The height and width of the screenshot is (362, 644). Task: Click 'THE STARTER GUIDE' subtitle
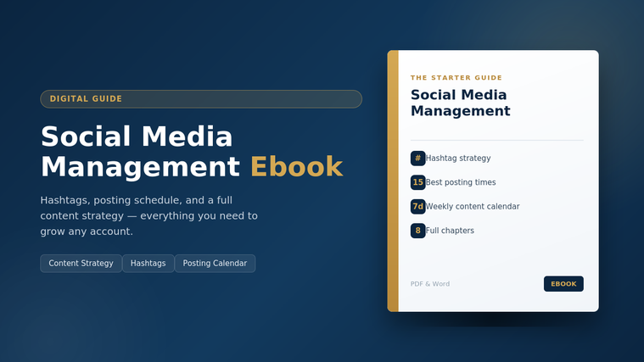456,78
